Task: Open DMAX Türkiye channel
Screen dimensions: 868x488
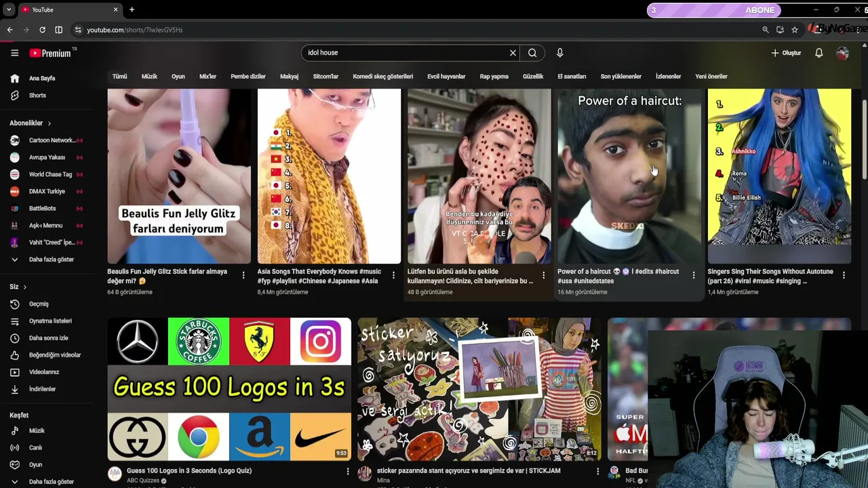Action: (47, 191)
